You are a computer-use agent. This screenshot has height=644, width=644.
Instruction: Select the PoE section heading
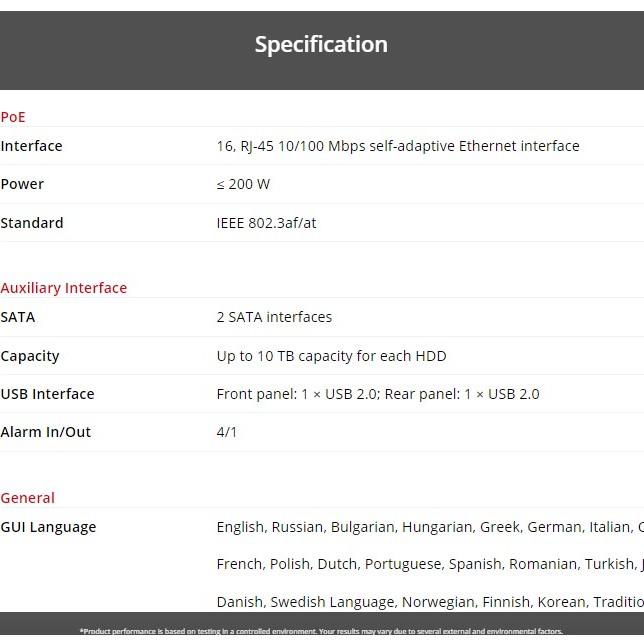(x=13, y=117)
